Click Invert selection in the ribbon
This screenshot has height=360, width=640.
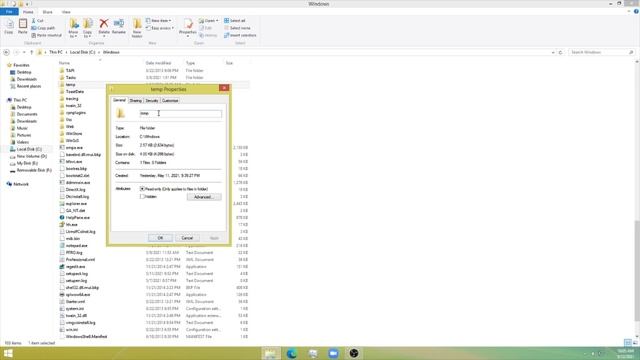(x=240, y=36)
